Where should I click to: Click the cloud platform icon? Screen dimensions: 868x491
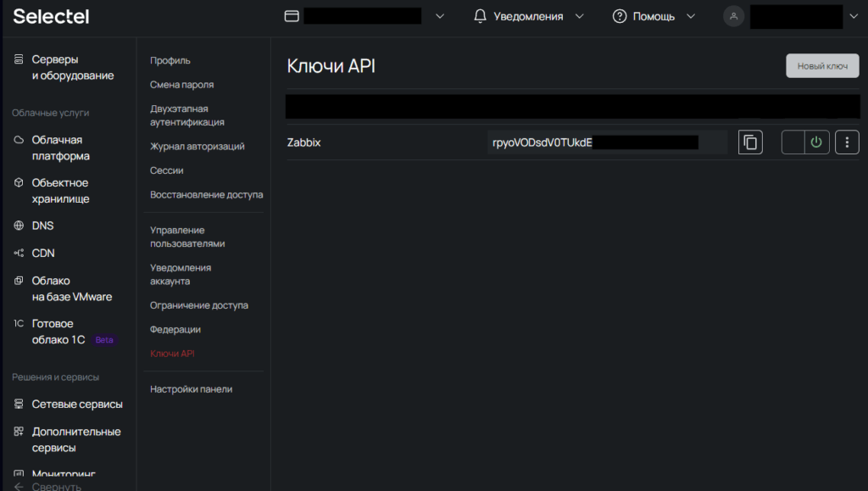tap(19, 139)
